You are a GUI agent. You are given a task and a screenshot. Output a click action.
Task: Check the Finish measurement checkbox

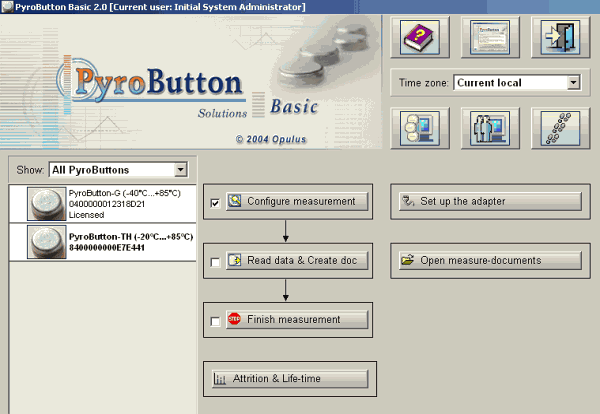pos(215,321)
